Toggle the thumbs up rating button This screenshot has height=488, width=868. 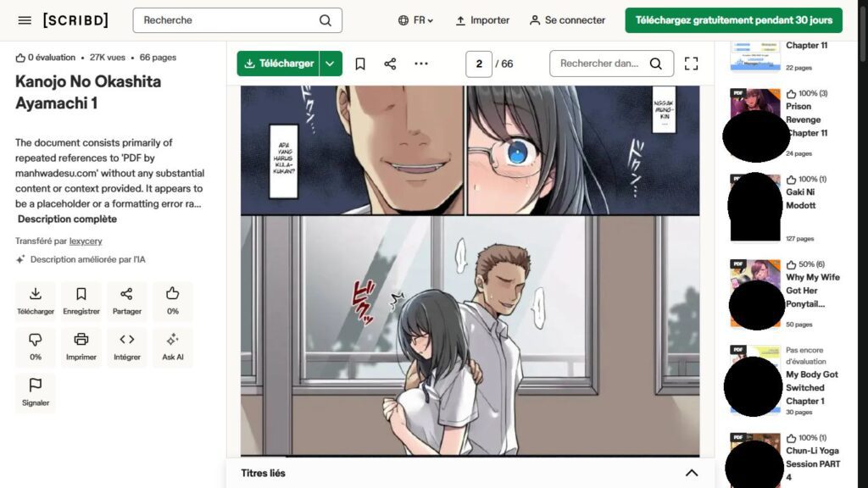(x=173, y=301)
